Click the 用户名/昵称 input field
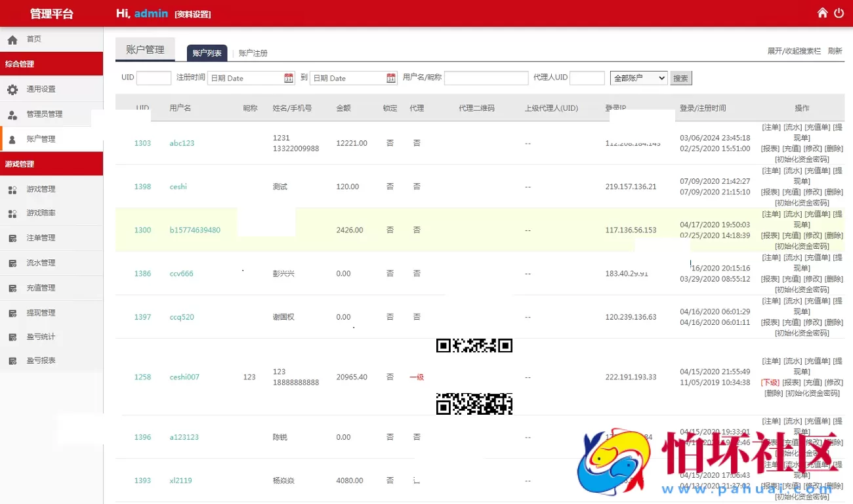This screenshot has width=853, height=504. [488, 77]
